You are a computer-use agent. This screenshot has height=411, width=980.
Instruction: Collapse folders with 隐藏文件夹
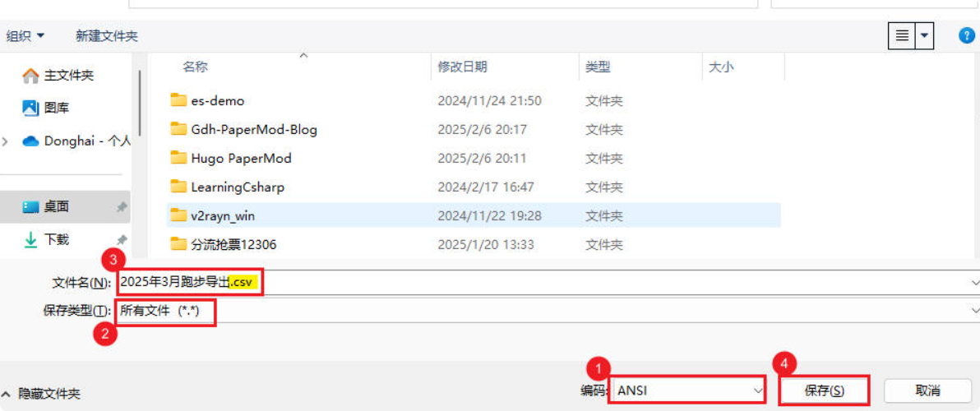pyautogui.click(x=42, y=394)
